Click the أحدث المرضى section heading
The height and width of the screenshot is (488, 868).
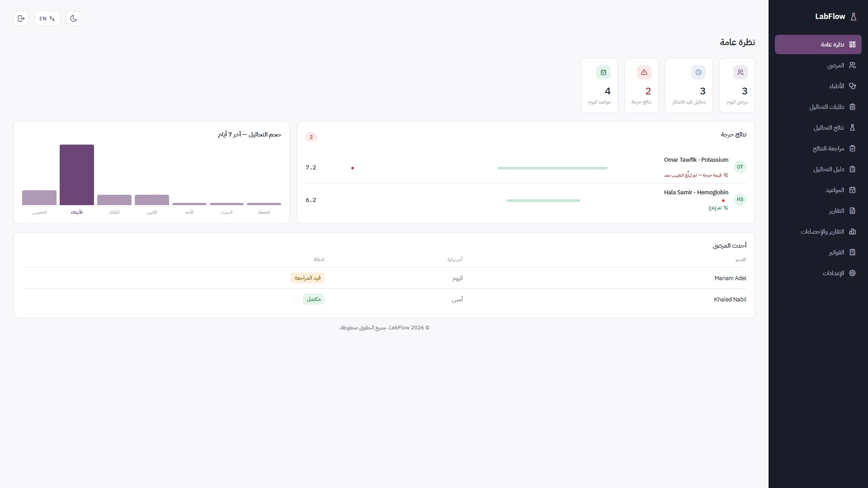coord(730,246)
